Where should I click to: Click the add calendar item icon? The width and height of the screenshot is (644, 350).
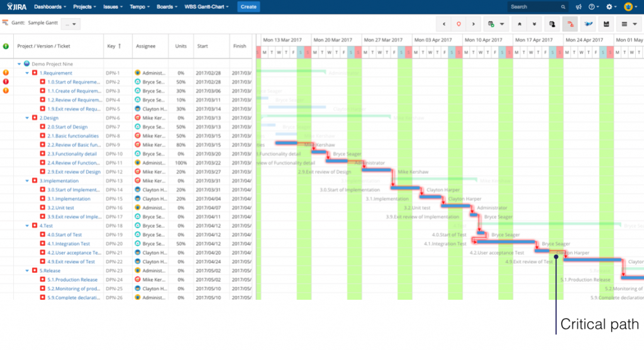491,25
